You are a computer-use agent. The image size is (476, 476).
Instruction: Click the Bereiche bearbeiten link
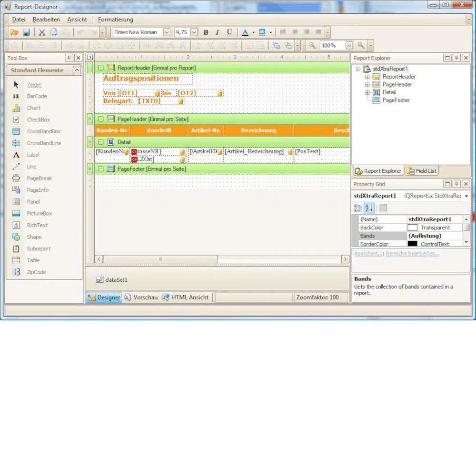pyautogui.click(x=412, y=254)
